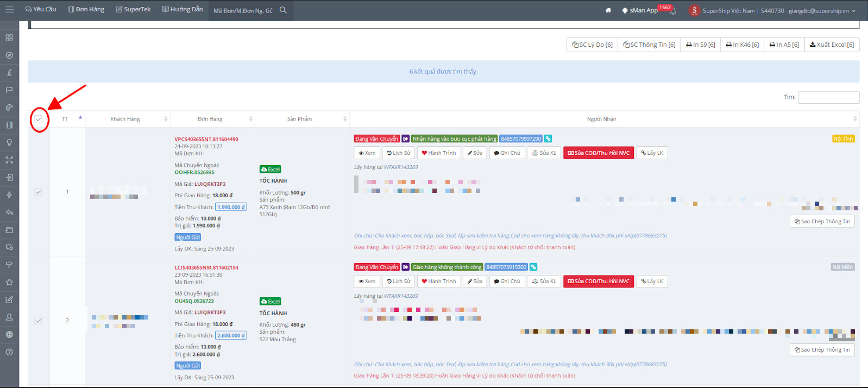Click green Excel badge for A73 Xanh product
The height and width of the screenshot is (388, 868).
coord(271,170)
